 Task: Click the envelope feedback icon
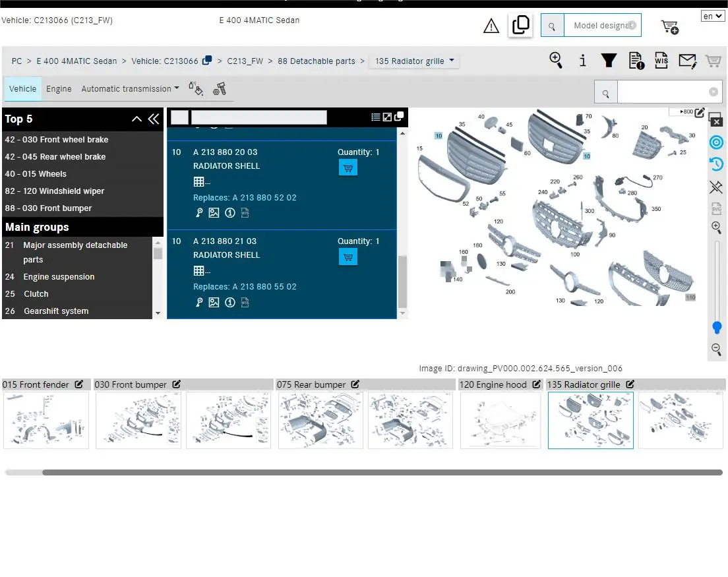point(687,61)
